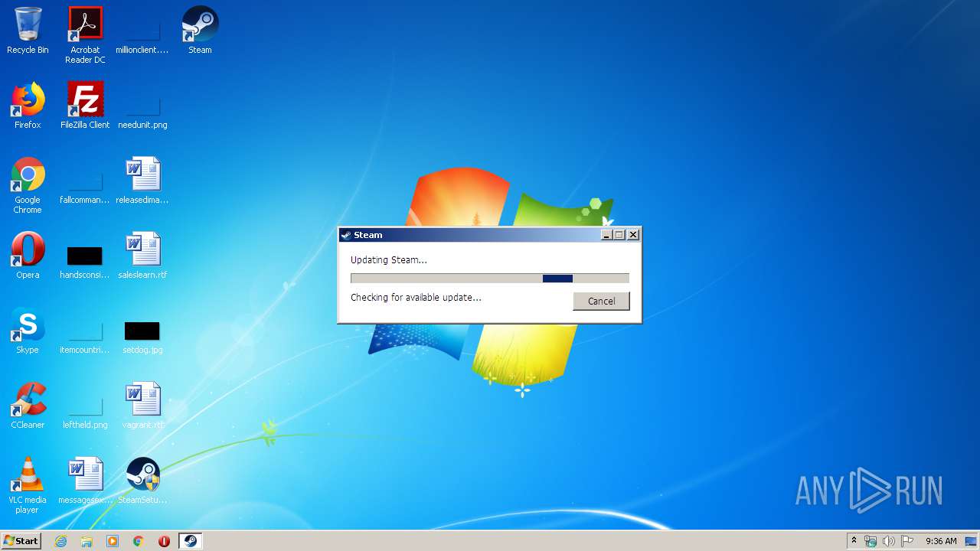Open Internet Explorer from taskbar

tap(60, 541)
